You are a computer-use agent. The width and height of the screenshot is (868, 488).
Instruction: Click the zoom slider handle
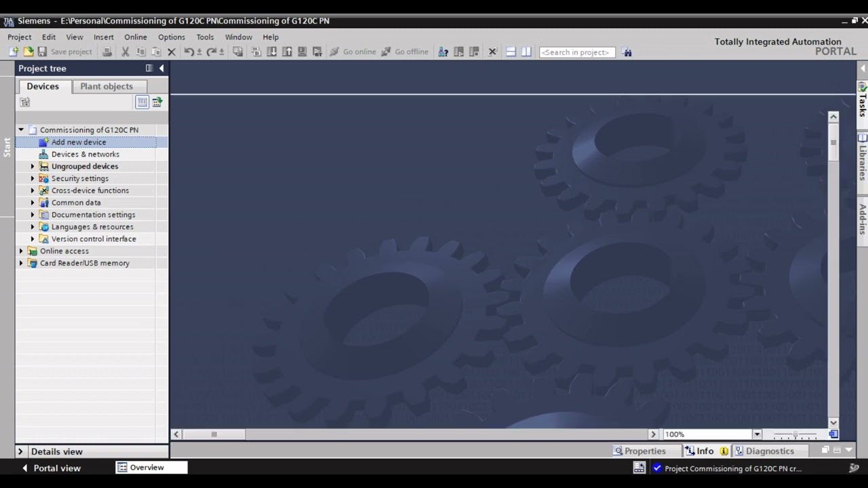[x=795, y=434]
